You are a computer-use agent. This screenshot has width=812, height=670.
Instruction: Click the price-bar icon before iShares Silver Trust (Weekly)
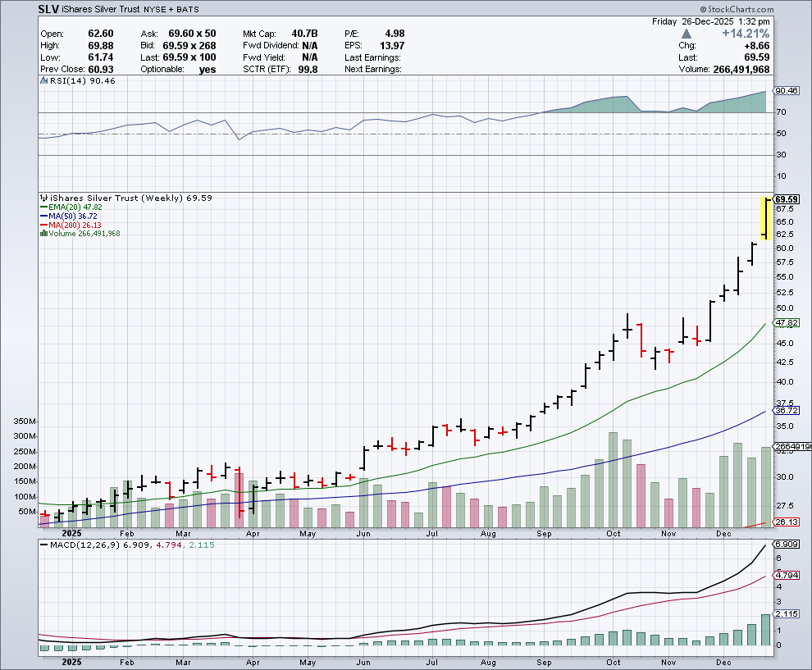44,198
